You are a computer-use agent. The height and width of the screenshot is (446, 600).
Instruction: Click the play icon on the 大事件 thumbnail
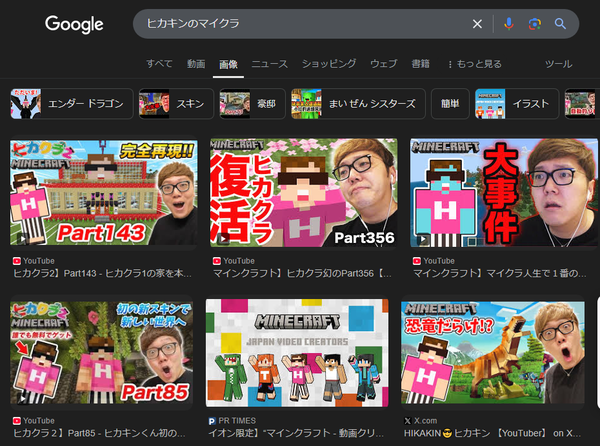(x=423, y=239)
